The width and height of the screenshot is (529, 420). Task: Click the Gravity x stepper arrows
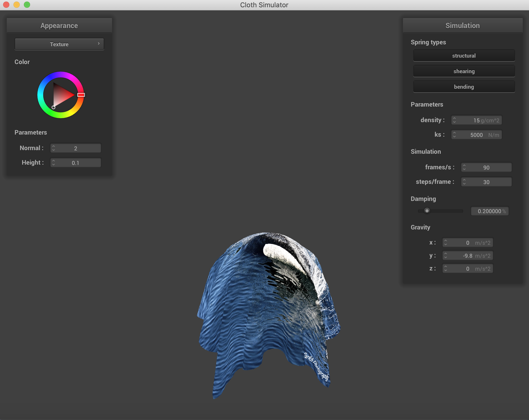click(446, 243)
